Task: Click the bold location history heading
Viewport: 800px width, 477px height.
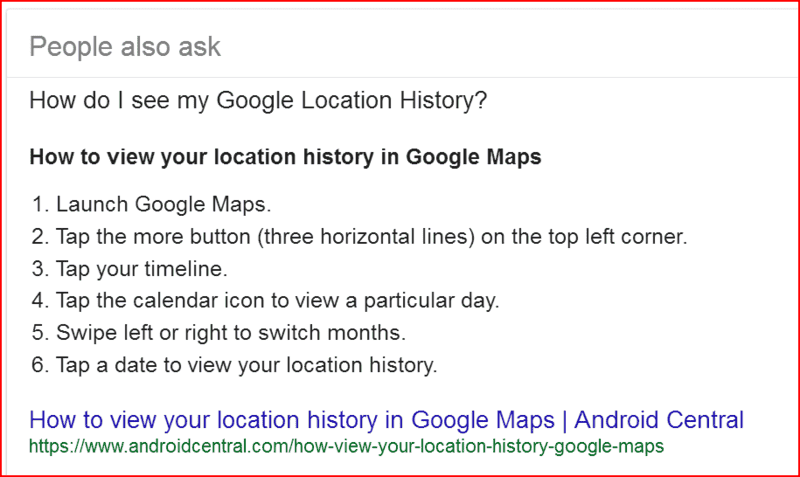Action: (285, 157)
